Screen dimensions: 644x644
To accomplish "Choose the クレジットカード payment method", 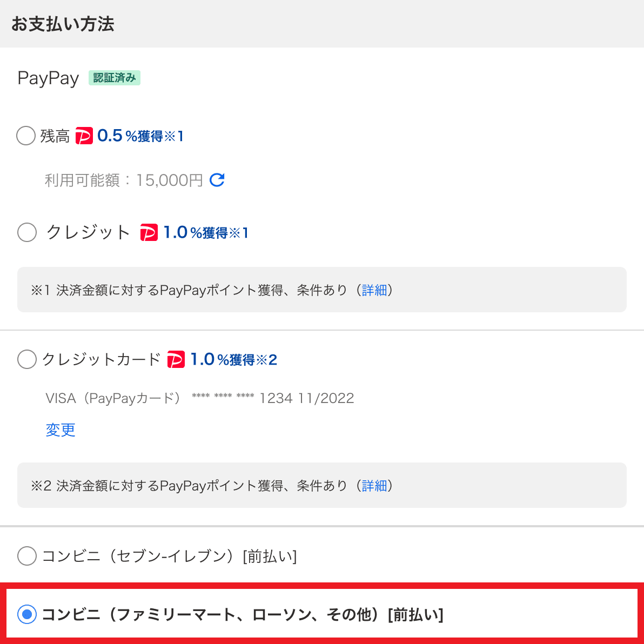I will (x=26, y=359).
